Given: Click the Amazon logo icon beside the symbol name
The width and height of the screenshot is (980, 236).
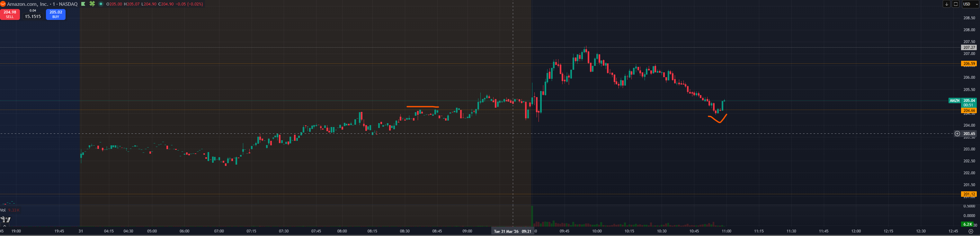Looking at the screenshot, I should [3, 4].
